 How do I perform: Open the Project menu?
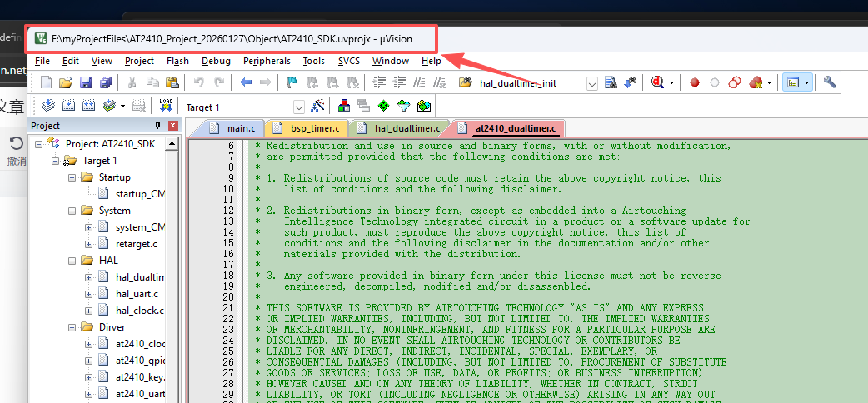click(139, 61)
